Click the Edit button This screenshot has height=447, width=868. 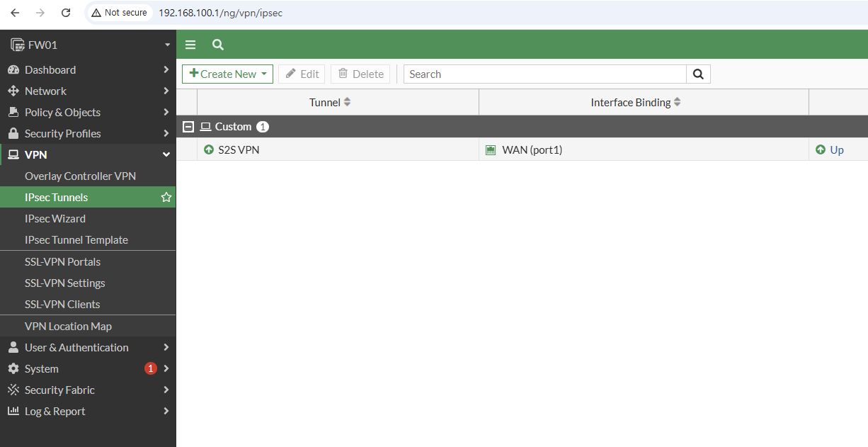[302, 74]
